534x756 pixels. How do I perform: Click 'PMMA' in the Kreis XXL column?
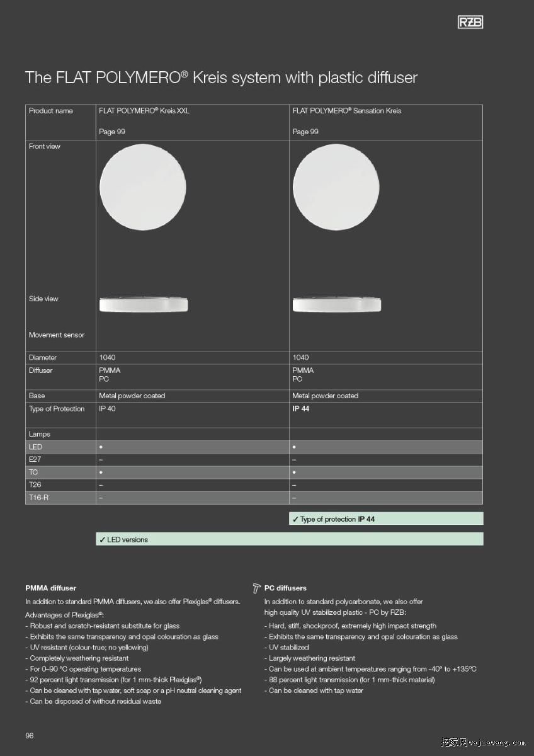point(110,370)
